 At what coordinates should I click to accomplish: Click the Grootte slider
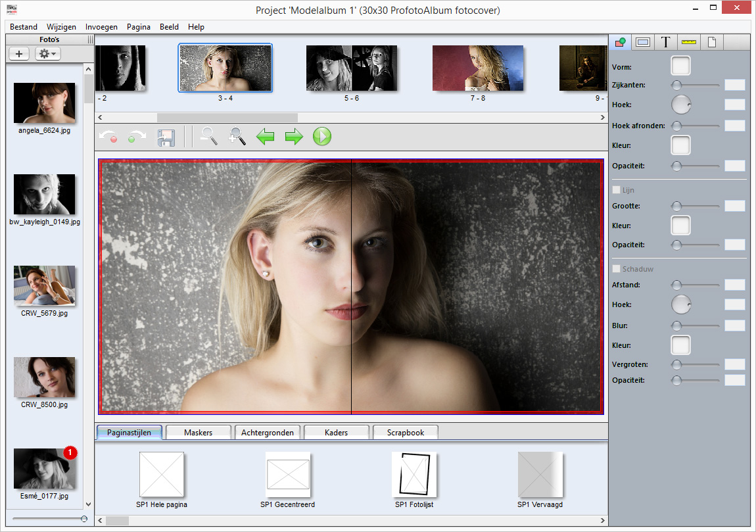pos(696,206)
